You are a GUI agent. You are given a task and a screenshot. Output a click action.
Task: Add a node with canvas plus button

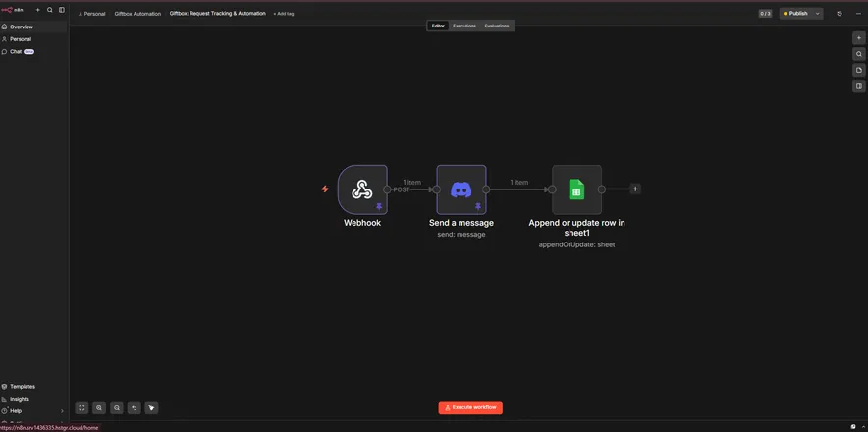click(858, 38)
